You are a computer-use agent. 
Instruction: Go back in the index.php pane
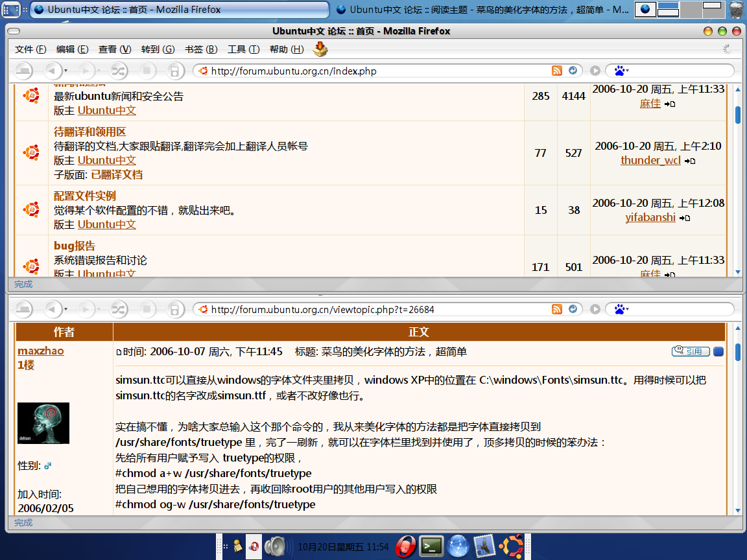point(53,71)
